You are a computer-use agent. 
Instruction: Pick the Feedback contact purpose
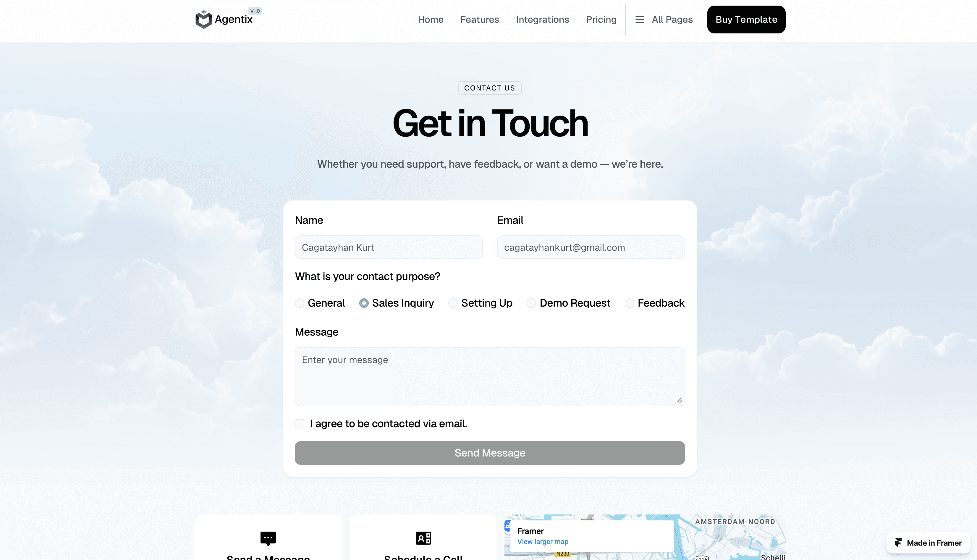click(629, 303)
